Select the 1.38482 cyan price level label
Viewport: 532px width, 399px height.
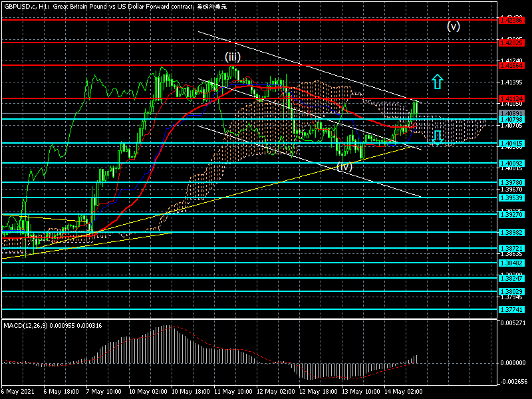[511, 263]
